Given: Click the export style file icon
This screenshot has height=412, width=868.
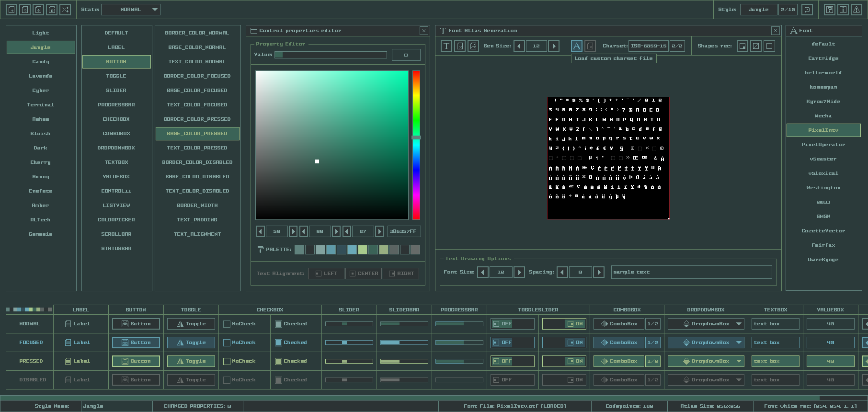Looking at the screenshot, I should pyautogui.click(x=52, y=10).
